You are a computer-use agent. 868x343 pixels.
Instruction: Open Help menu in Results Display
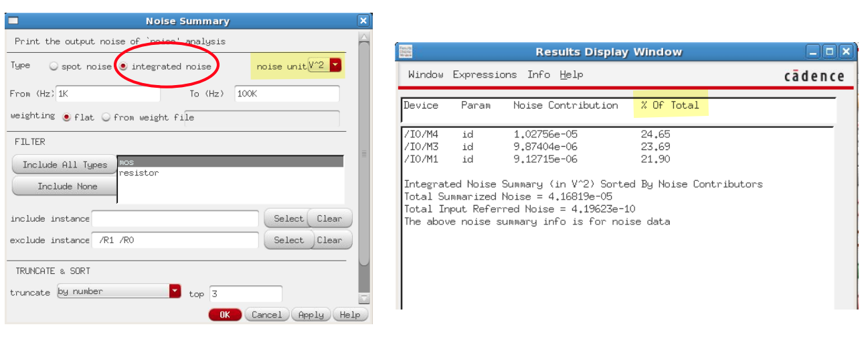(572, 74)
